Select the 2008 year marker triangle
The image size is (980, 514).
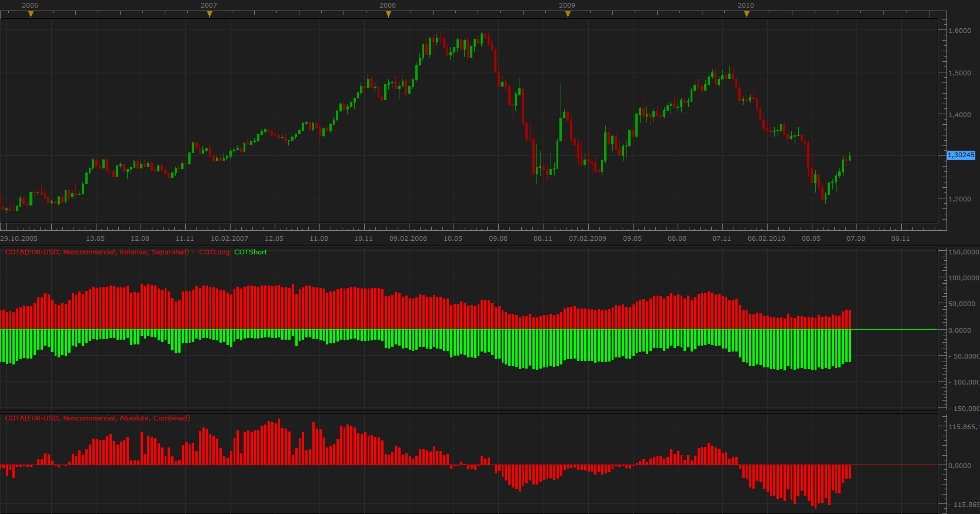tap(388, 14)
